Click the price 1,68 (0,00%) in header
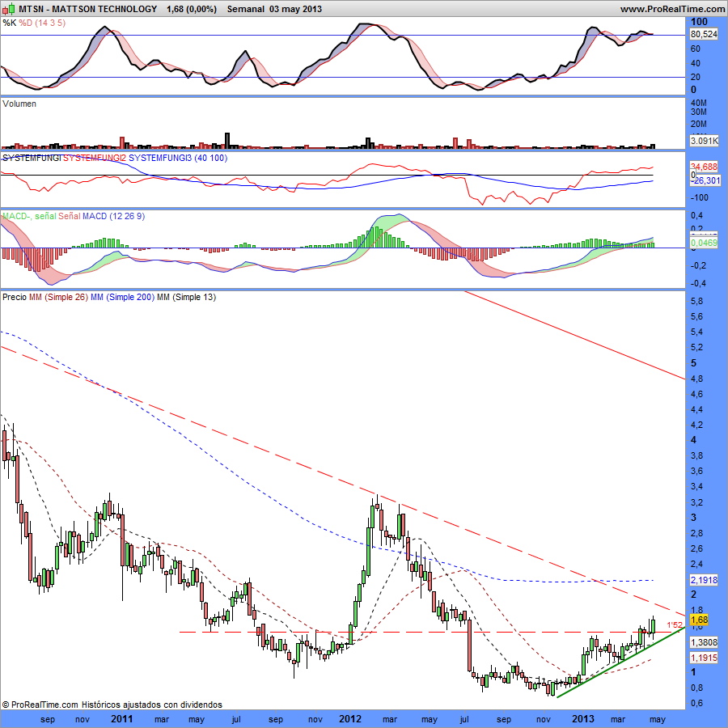This screenshot has height=728, width=728. tap(191, 9)
